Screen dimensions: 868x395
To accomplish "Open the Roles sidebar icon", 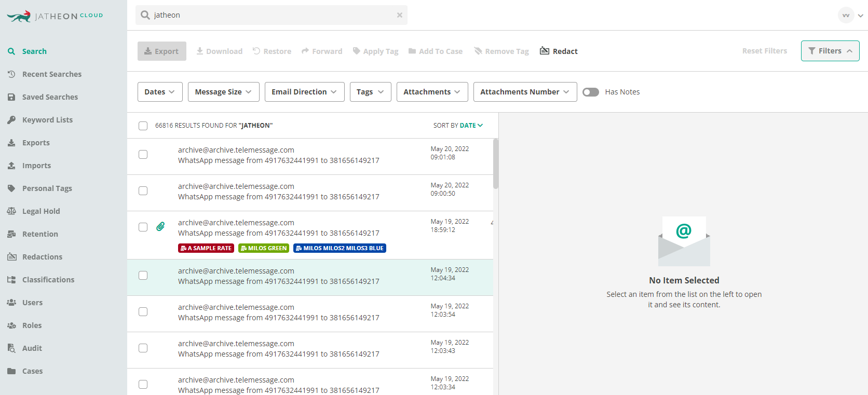I will (11, 325).
